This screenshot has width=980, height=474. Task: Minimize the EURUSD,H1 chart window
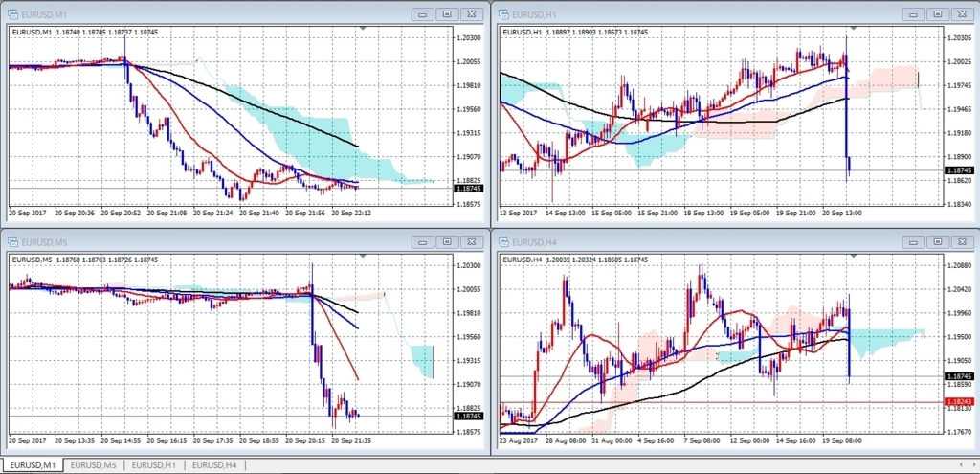coord(914,13)
